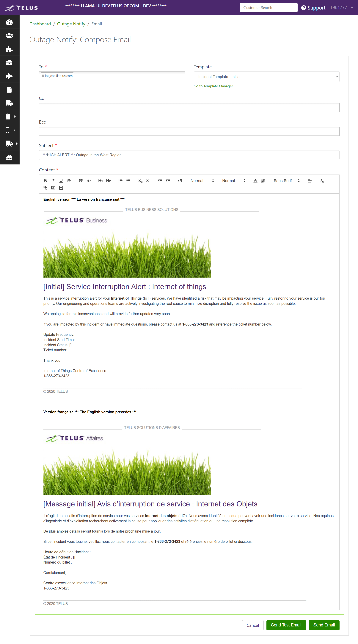Apply Heading 1 style
This screenshot has width=358, height=644.
tap(100, 181)
